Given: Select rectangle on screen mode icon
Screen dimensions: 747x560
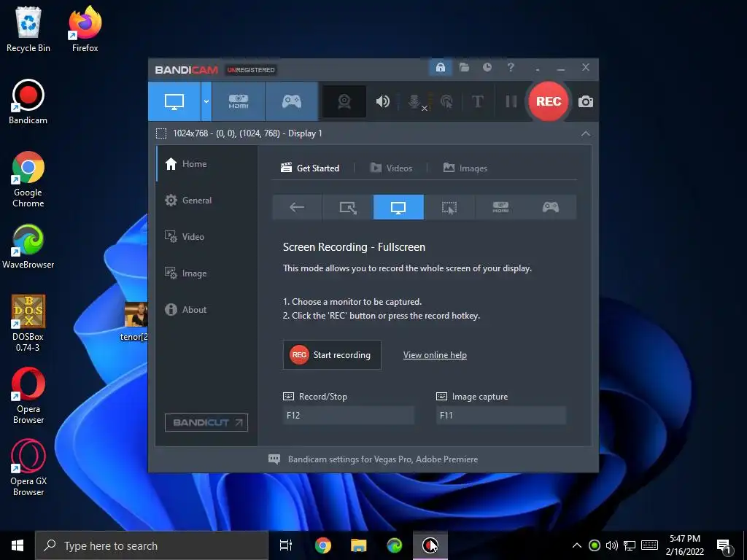Looking at the screenshot, I should [x=348, y=207].
